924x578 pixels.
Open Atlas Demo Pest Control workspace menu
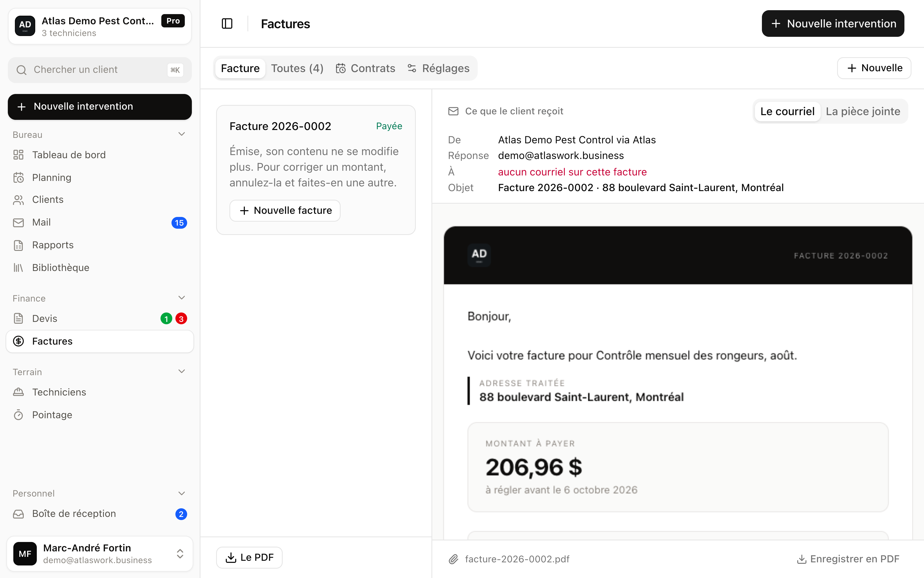(x=99, y=26)
